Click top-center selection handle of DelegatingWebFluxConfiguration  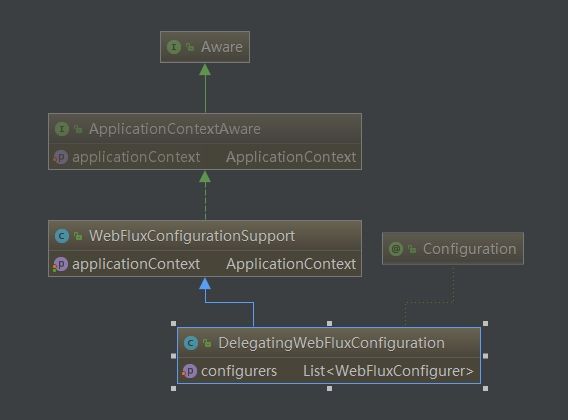329,323
